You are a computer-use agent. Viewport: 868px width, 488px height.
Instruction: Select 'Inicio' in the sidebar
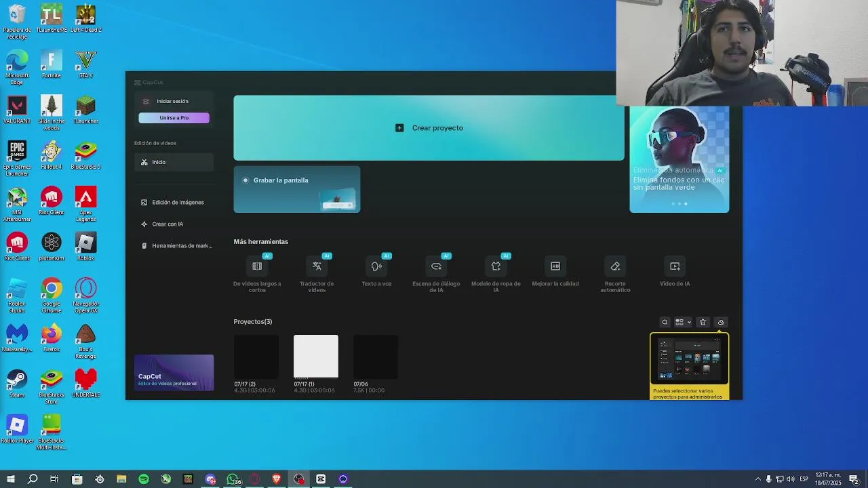[x=174, y=162]
